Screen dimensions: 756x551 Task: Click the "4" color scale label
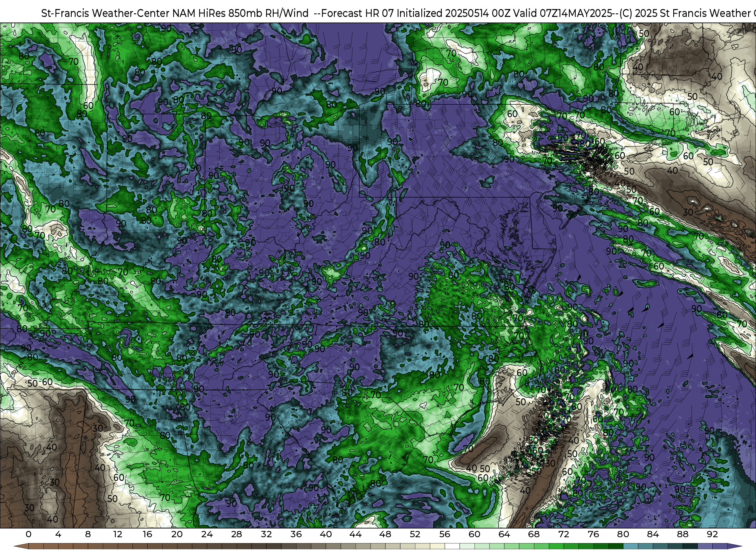(58, 534)
